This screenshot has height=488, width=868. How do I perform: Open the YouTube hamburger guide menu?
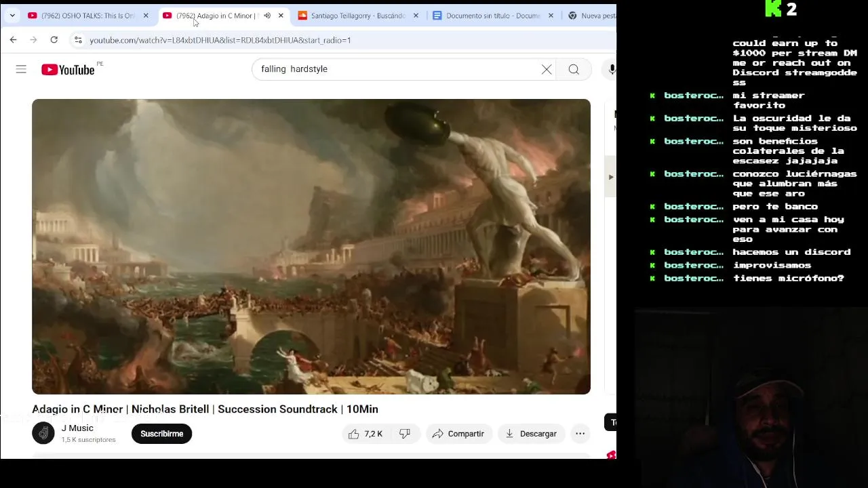pos(21,69)
